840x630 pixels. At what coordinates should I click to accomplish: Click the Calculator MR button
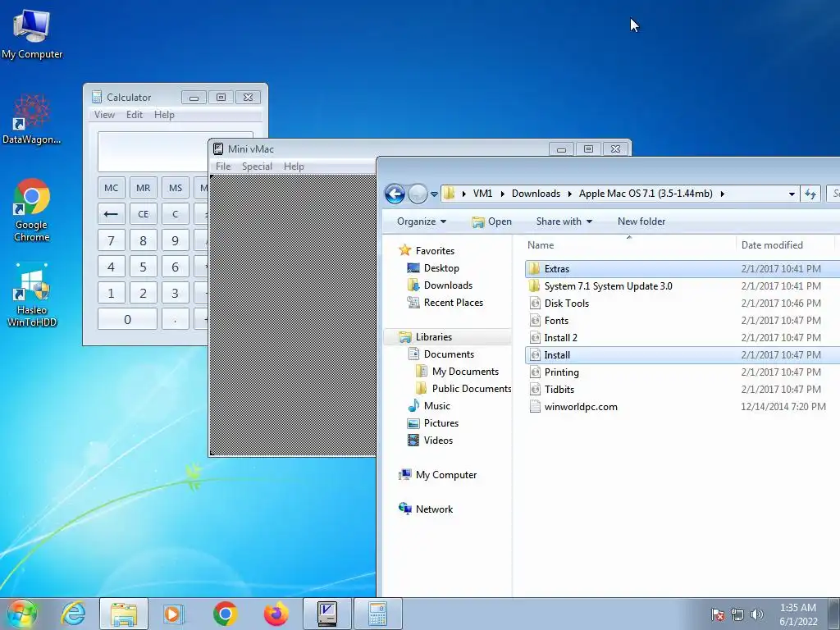[143, 188]
